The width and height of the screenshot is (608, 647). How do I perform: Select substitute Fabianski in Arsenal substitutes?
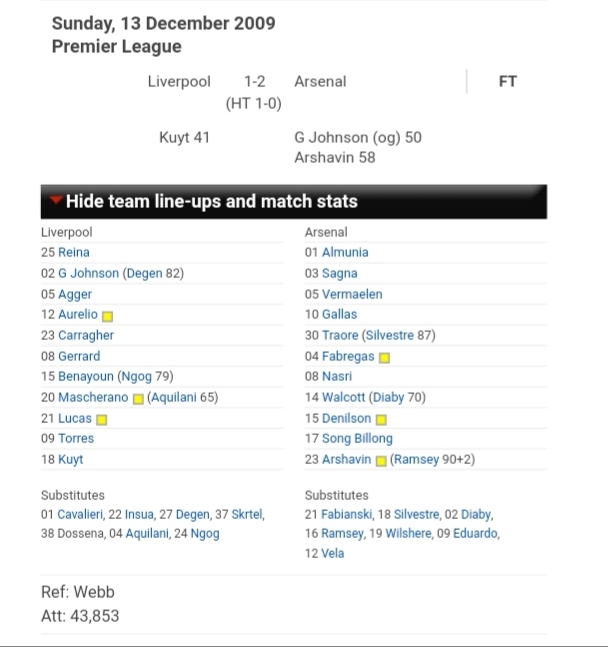(349, 514)
